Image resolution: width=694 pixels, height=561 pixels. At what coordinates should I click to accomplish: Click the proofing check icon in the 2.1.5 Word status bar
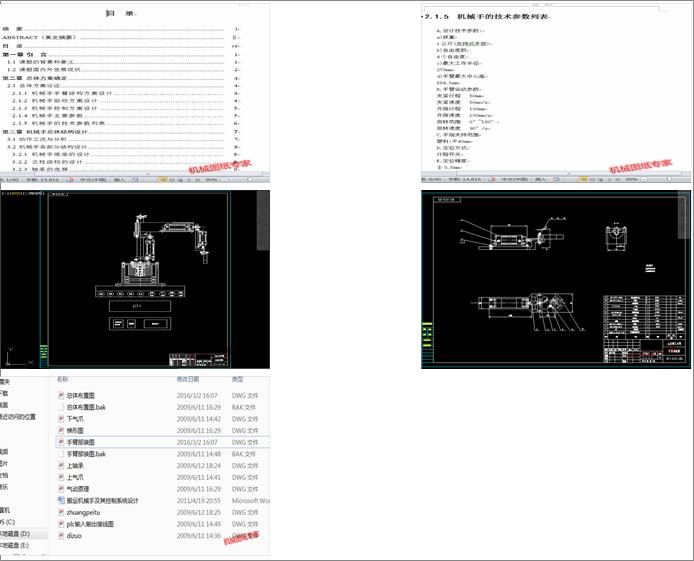491,180
